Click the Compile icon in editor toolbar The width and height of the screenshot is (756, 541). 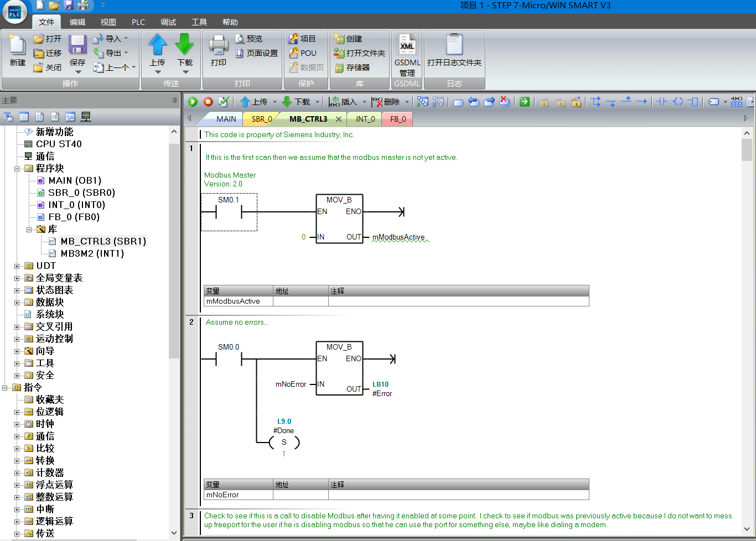224,102
